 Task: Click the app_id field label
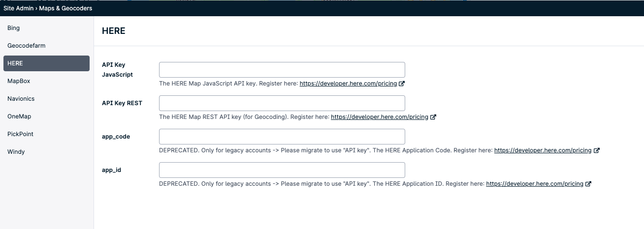pos(112,170)
